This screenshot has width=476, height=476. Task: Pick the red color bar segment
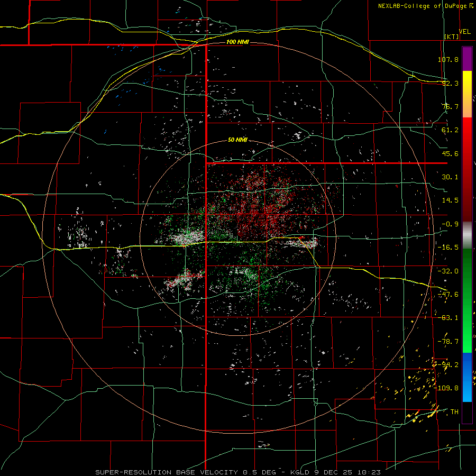pyautogui.click(x=467, y=169)
